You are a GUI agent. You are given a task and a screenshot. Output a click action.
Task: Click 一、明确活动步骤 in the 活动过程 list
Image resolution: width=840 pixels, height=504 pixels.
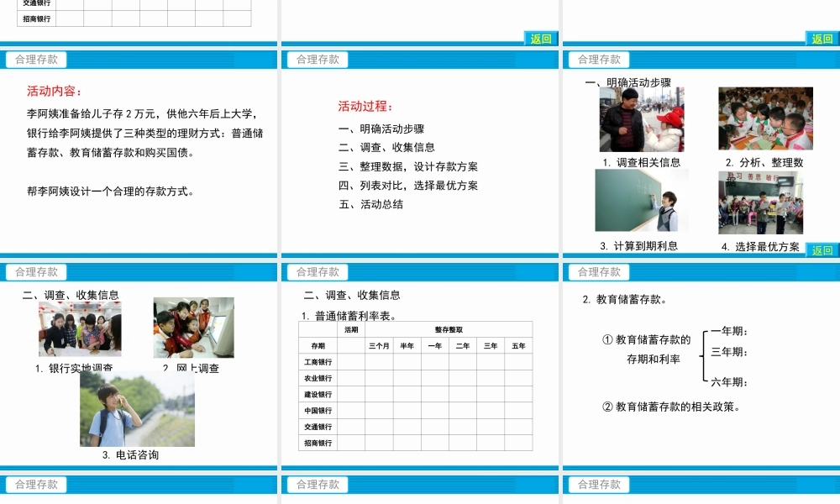381,129
